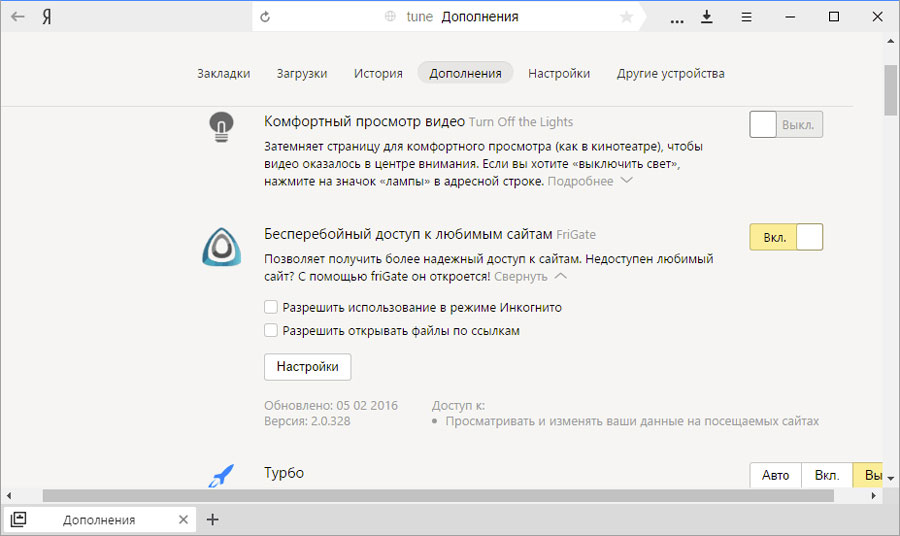
Task: Reload the page with refresh icon
Action: (x=265, y=17)
